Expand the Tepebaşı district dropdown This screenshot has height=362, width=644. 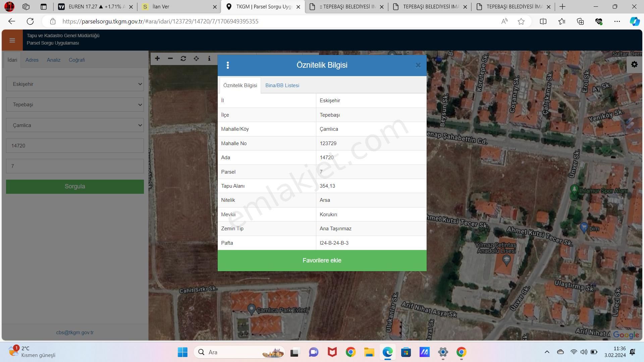pos(75,105)
